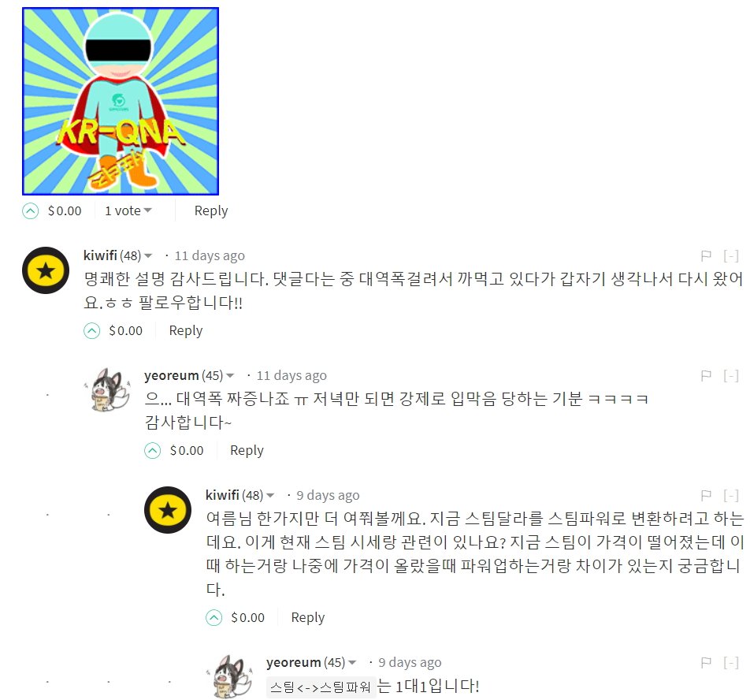Screen dimensions: 750x700
Task: Reply to the KR-QNA image comment
Action: [x=211, y=211]
